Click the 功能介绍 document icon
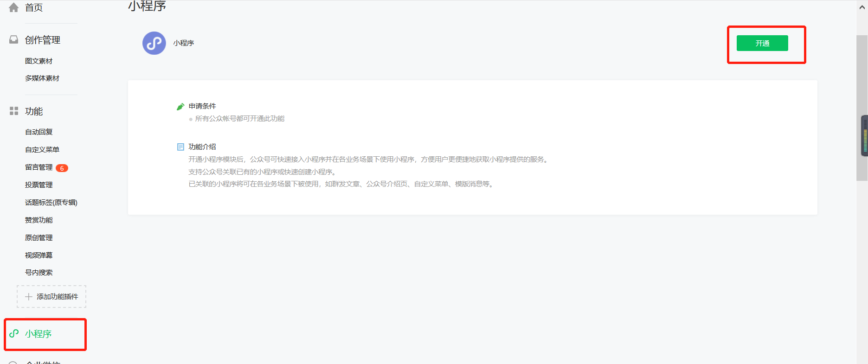Viewport: 868px width, 364px height. [180, 147]
